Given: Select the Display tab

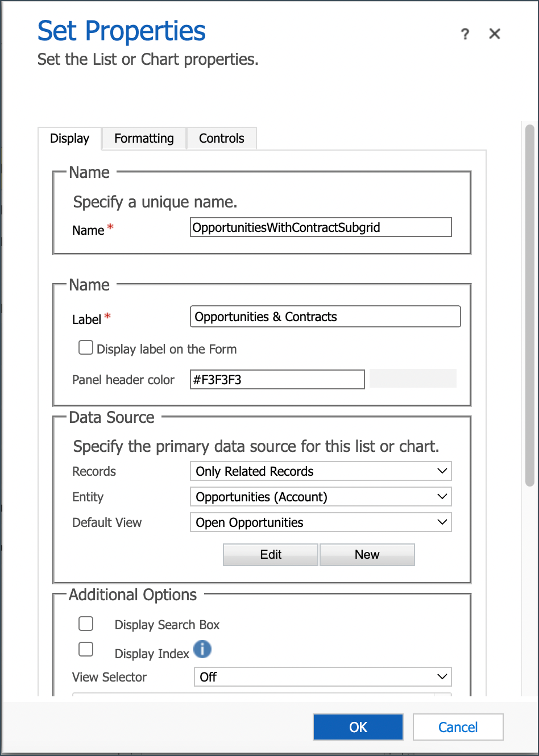Looking at the screenshot, I should tap(69, 138).
